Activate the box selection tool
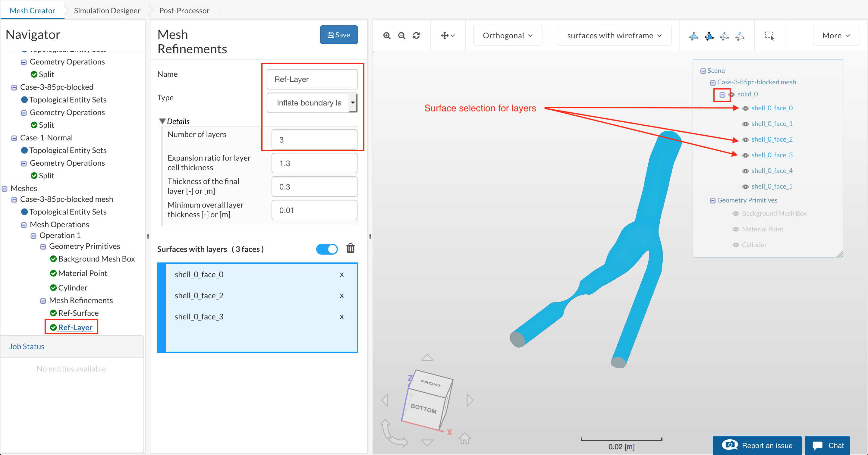868x455 pixels. coord(769,36)
